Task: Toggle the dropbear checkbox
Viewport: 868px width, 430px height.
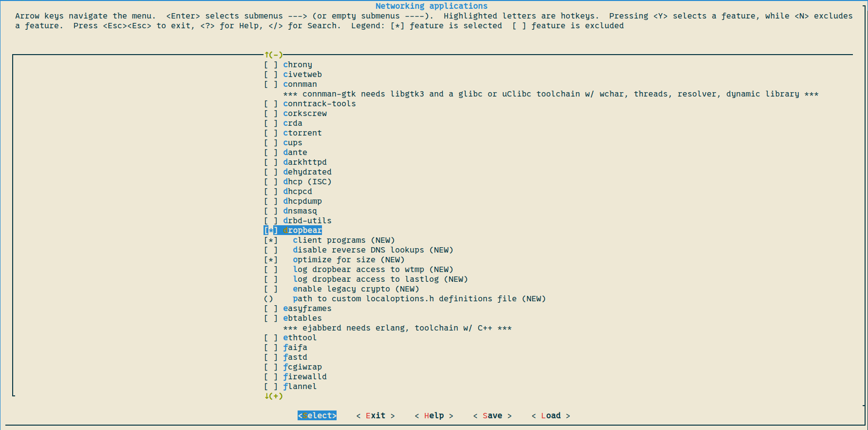Action: 271,230
